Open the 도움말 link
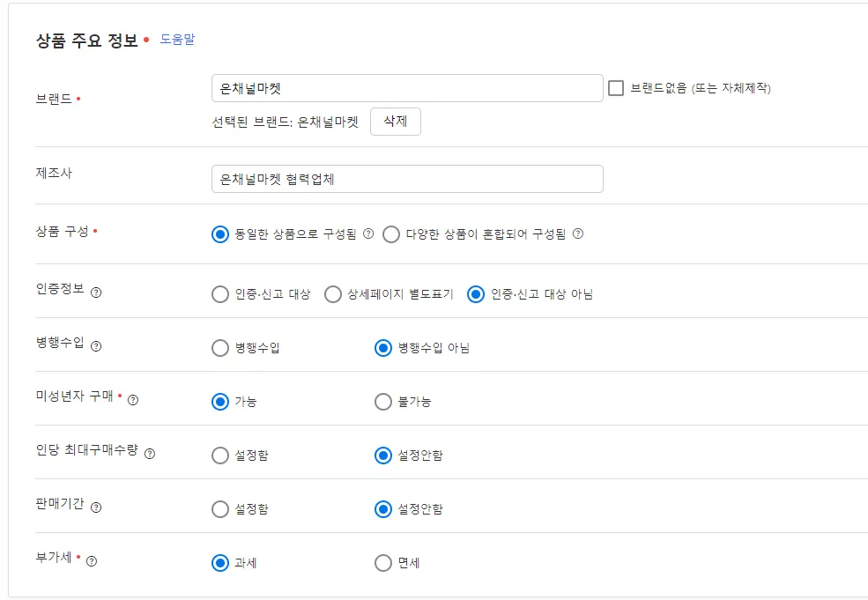 [177, 40]
